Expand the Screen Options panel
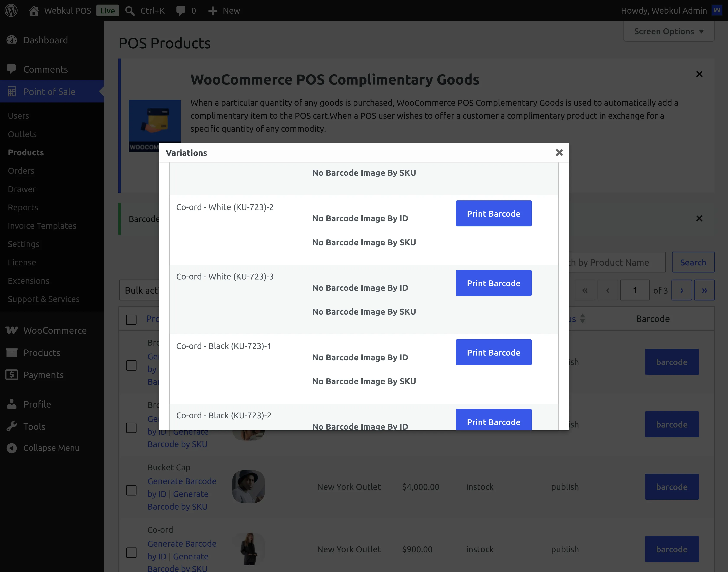Screen dimensions: 728x572 point(669,31)
